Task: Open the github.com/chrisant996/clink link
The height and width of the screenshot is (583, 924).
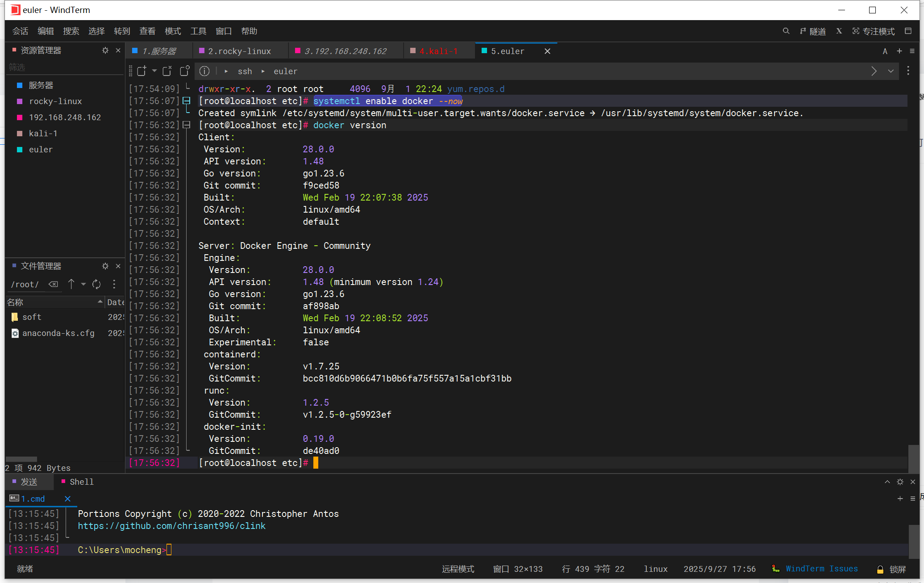Action: [x=172, y=526]
